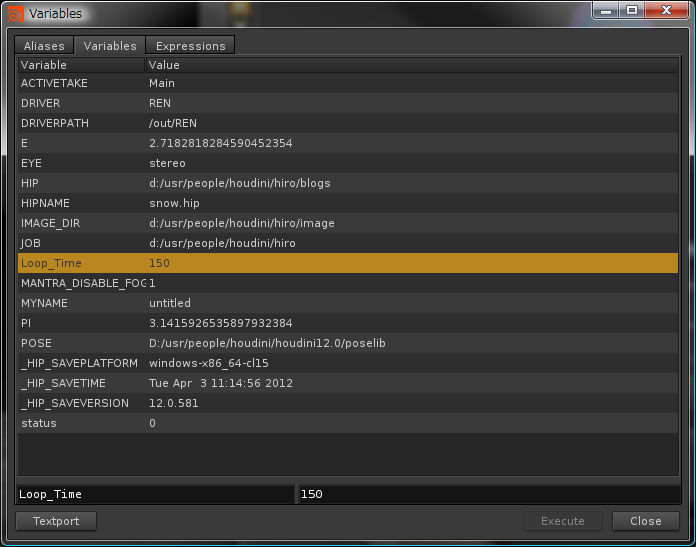Screen dimensions: 696x547
Task: Select the Variables tab
Action: [110, 46]
